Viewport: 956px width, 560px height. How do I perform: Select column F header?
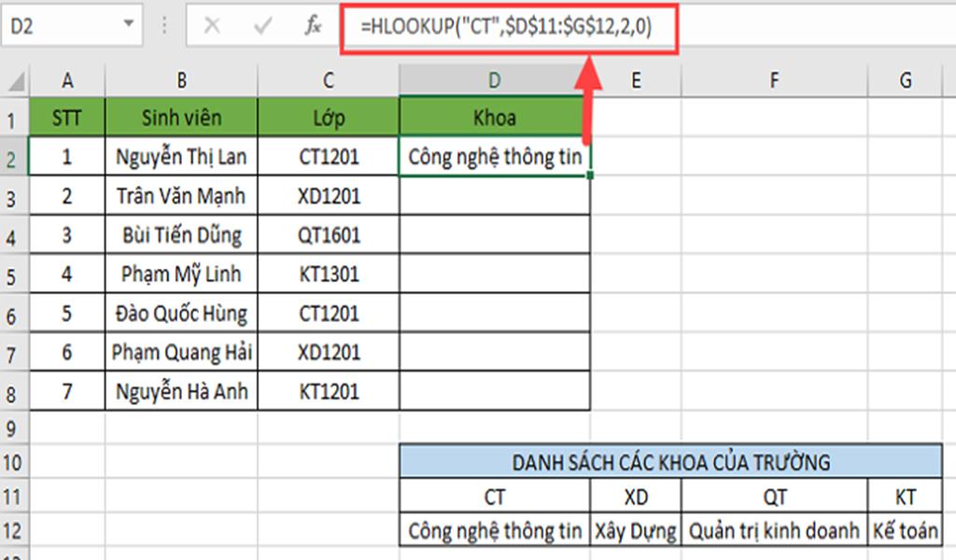[x=774, y=80]
